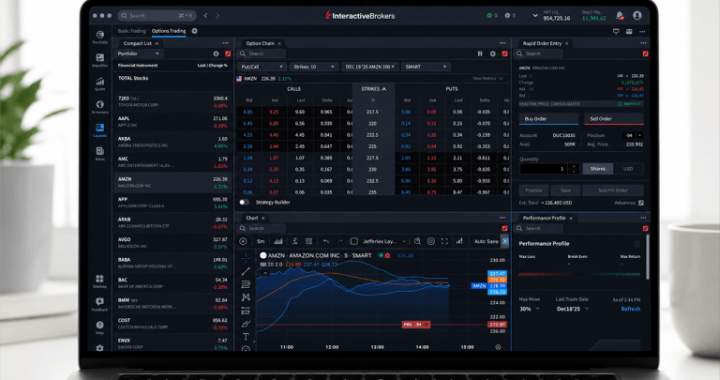The height and width of the screenshot is (380, 720).
Task: Select the AAPL row in Compact List
Action: (x=172, y=122)
